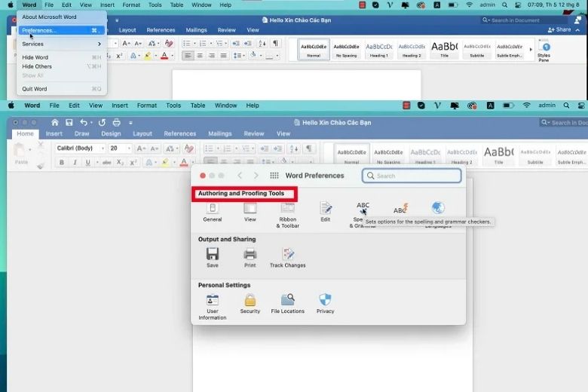
Task: Click feedback icon right of Search in Document
Action: (x=578, y=20)
